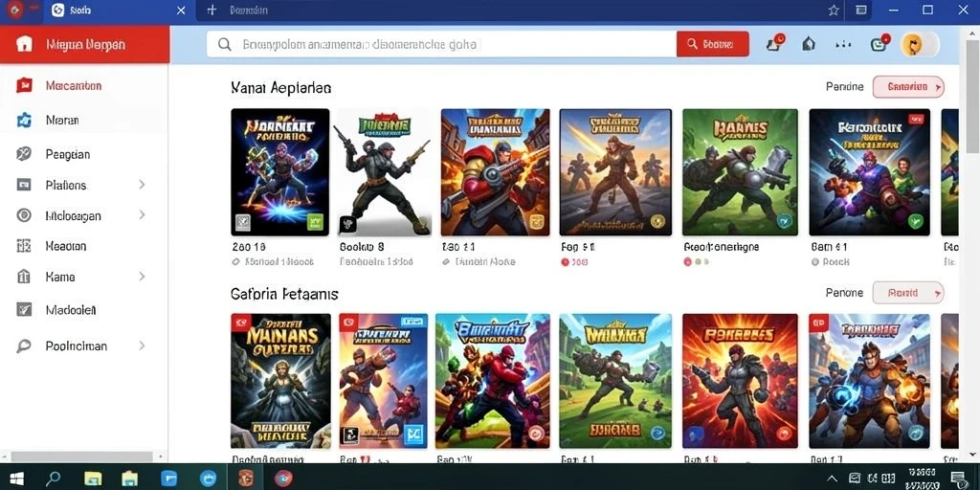Click the green icon with red badge
Image resolution: width=980 pixels, height=490 pixels.
[x=879, y=44]
